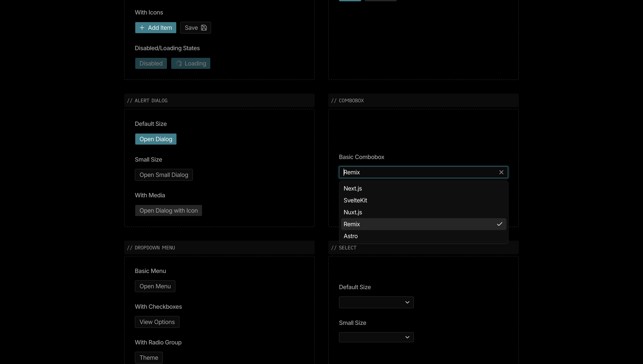Click Open Dialog with Icon button
The height and width of the screenshot is (364, 643).
168,210
